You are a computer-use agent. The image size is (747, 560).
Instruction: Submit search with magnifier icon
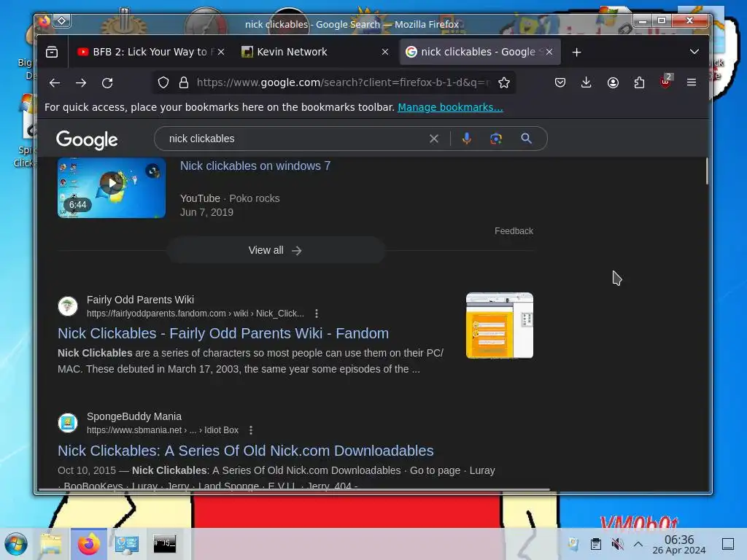[527, 139]
